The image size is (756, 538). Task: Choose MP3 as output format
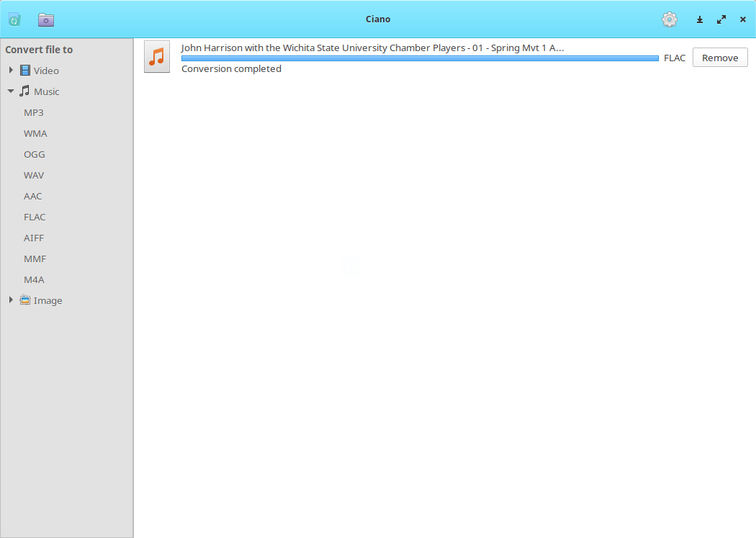34,112
